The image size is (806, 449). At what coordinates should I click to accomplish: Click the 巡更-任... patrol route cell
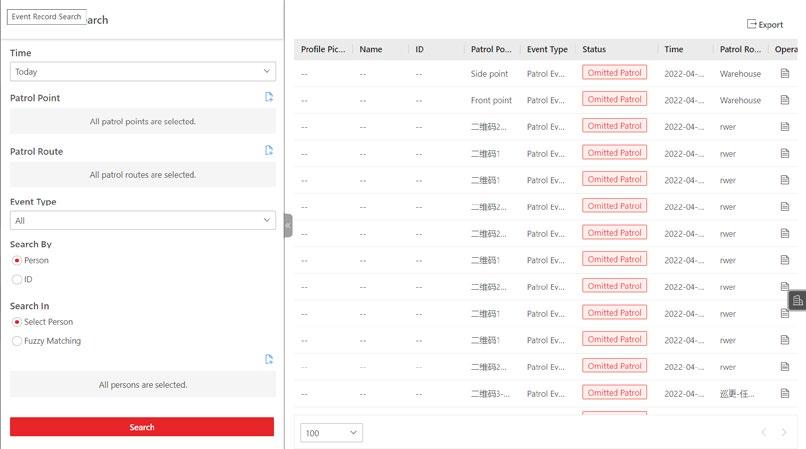click(737, 394)
